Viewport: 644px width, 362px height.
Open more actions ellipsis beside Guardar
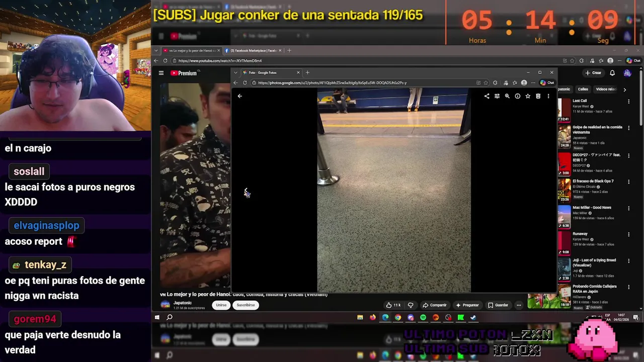[519, 305]
